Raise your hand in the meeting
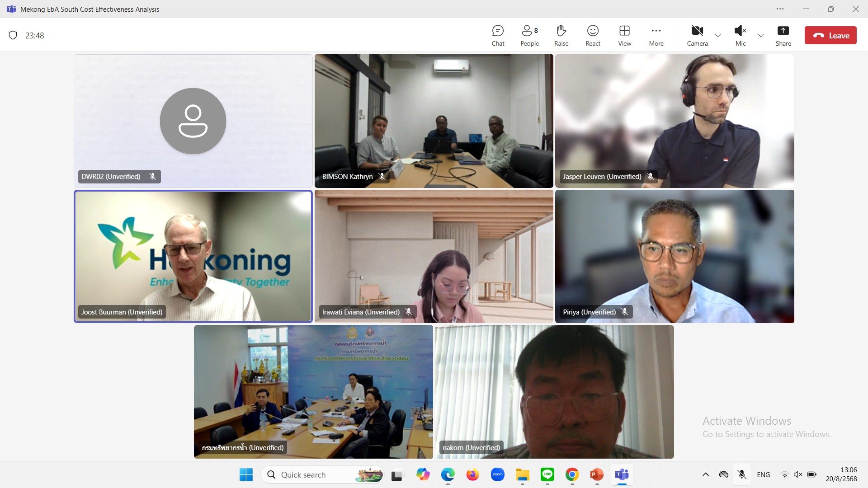This screenshot has width=868, height=488. tap(561, 35)
